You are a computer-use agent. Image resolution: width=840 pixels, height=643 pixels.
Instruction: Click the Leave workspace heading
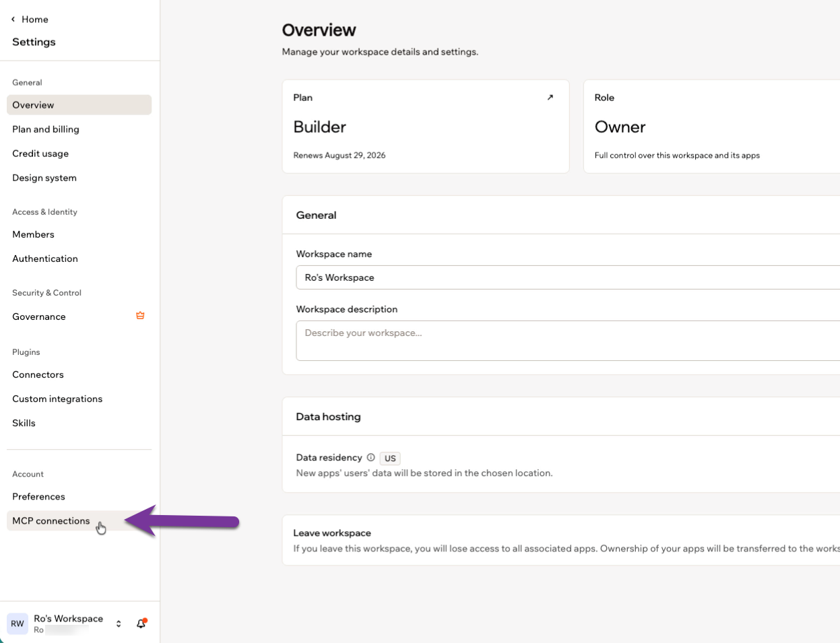pyautogui.click(x=332, y=533)
